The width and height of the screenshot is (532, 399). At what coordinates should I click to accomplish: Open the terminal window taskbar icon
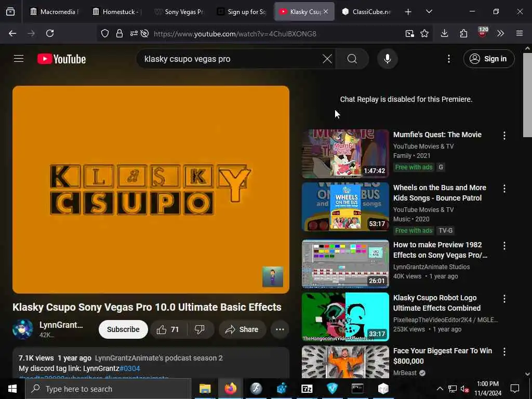(x=357, y=389)
